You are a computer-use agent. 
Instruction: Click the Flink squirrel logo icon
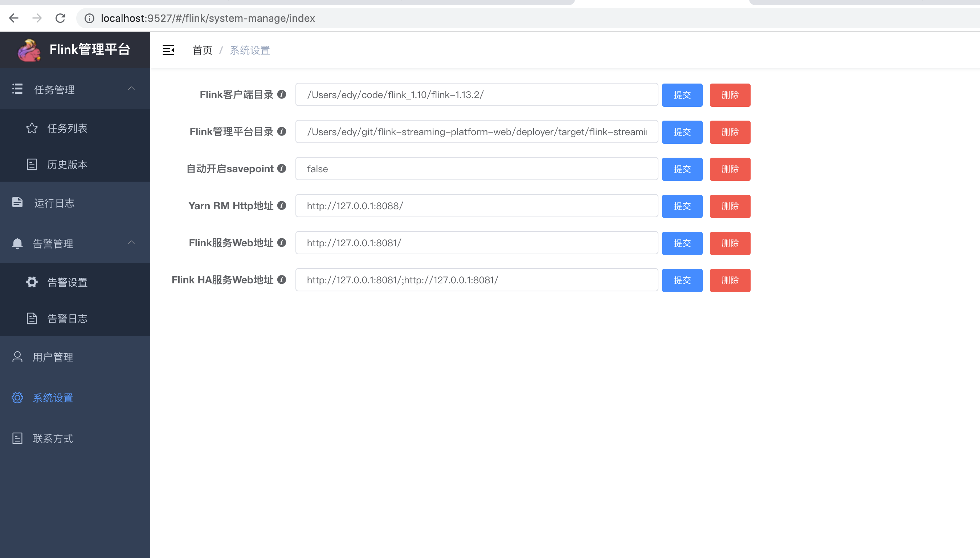click(29, 50)
